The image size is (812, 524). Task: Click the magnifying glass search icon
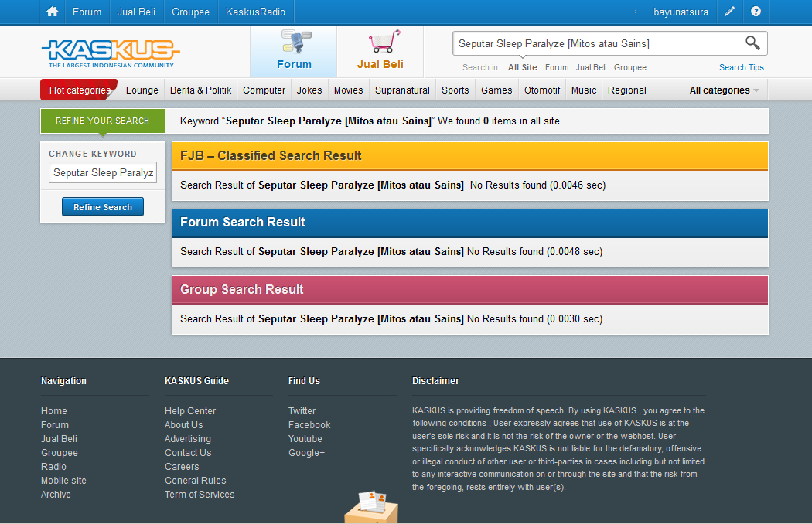[752, 43]
